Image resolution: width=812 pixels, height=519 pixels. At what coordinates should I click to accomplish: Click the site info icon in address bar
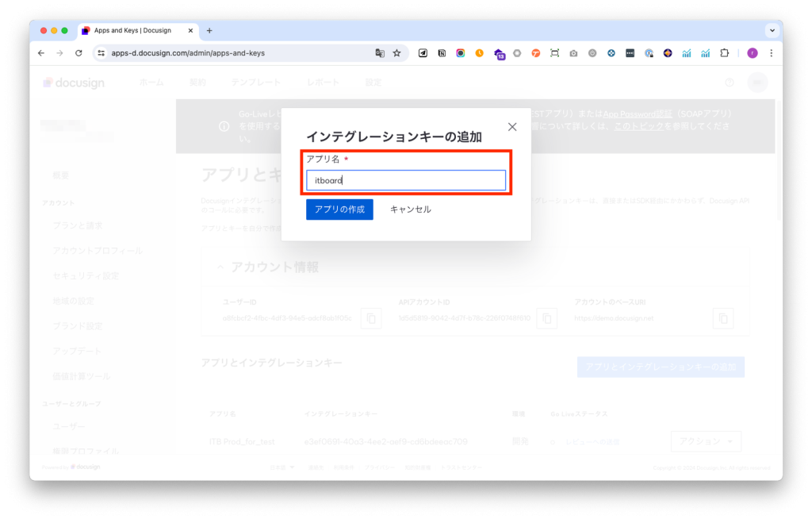click(101, 53)
